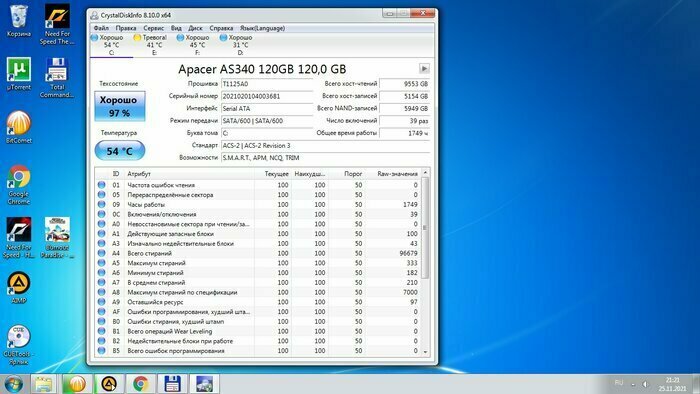Switch to CrystalDiskInfo taskbar button
700x394 pixels.
(204, 384)
